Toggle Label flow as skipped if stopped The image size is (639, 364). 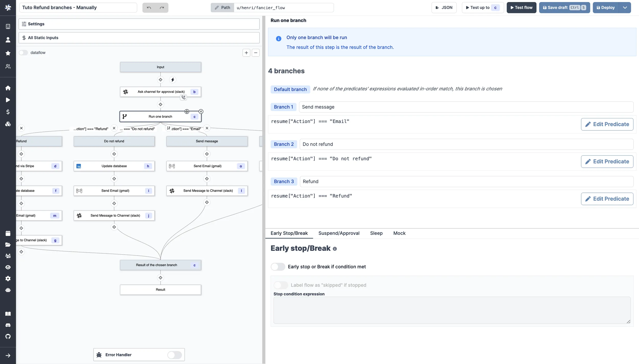tap(280, 285)
